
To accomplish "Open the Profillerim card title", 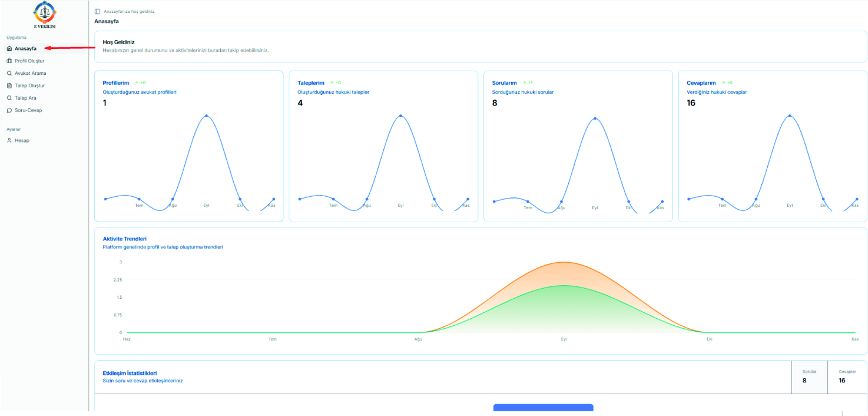I will pyautogui.click(x=116, y=83).
